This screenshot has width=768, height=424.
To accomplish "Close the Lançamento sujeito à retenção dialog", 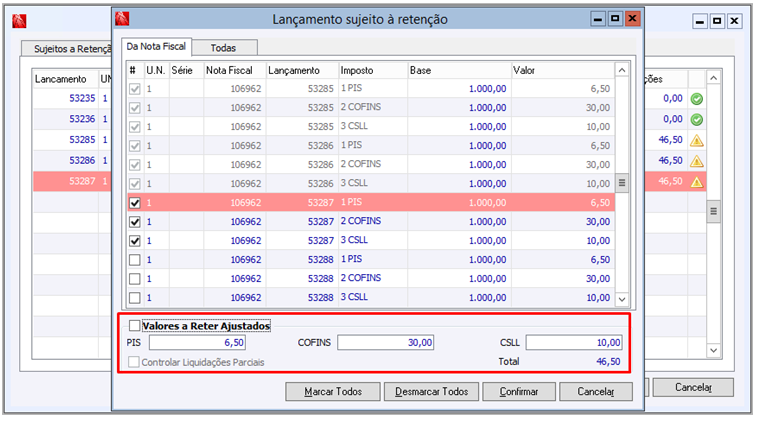I will tap(632, 19).
